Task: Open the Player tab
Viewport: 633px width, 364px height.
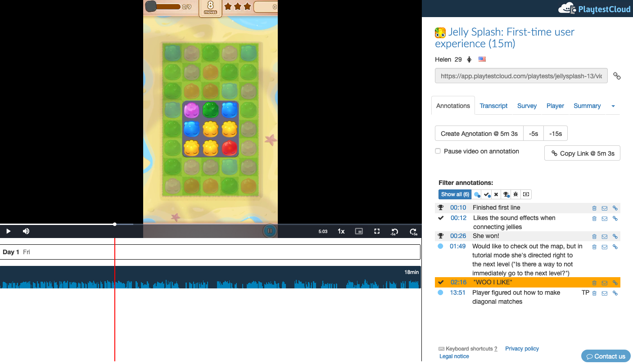Action: (x=555, y=106)
